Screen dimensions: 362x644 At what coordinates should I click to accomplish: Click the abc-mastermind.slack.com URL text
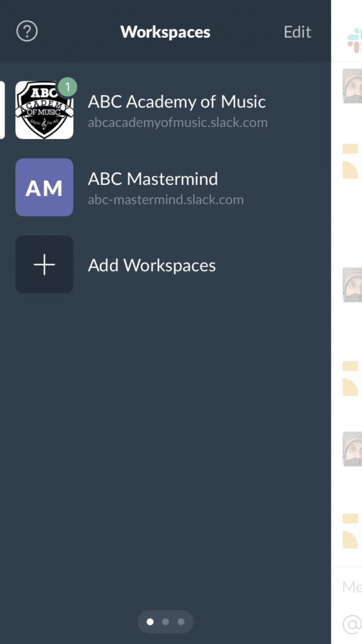pyautogui.click(x=166, y=199)
